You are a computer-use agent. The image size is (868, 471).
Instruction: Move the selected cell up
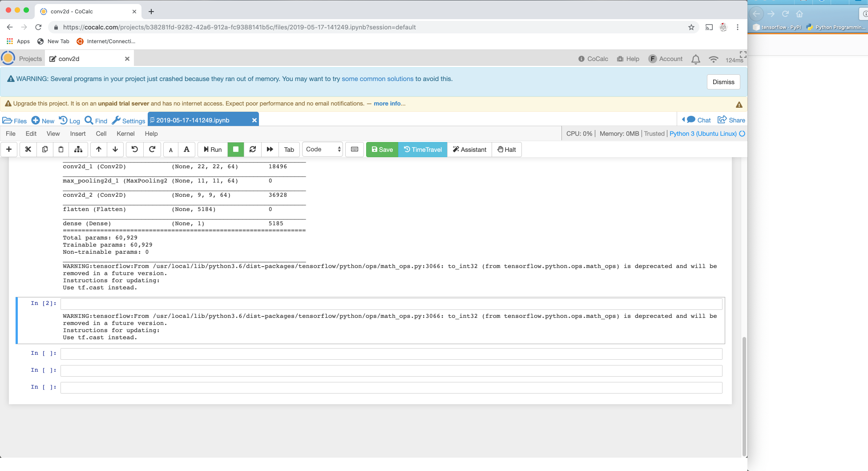(99, 149)
